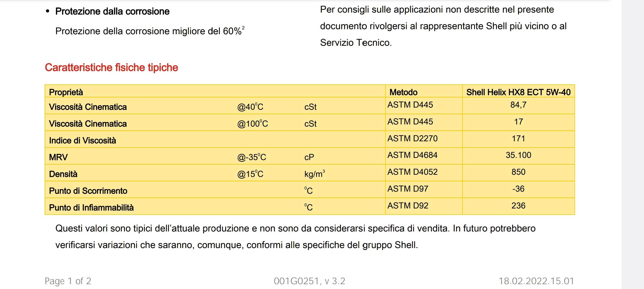Click the 18.02.2022.15.01 date stamp
The height and width of the screenshot is (289, 644).
click(x=536, y=281)
